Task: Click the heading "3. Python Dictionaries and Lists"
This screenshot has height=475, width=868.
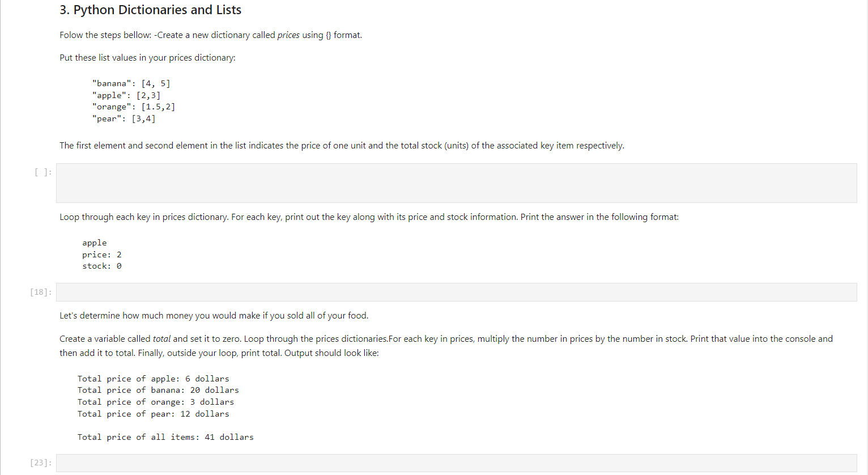Action: [150, 10]
